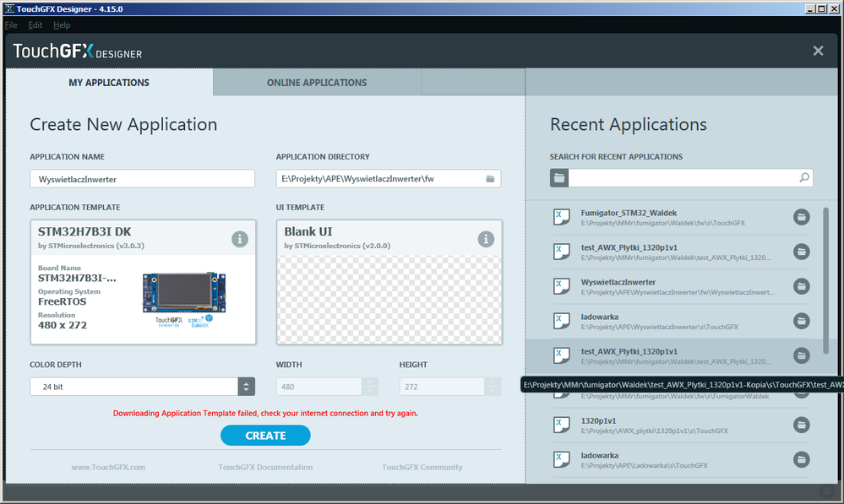The height and width of the screenshot is (504, 844).
Task: Switch to My Applications tab
Action: [109, 82]
